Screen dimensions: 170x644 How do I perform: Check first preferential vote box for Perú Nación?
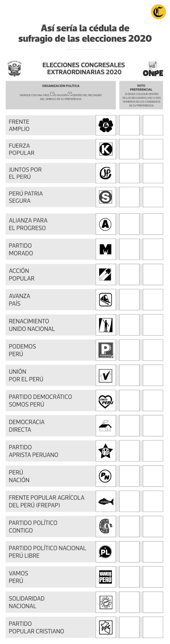pos(129,476)
